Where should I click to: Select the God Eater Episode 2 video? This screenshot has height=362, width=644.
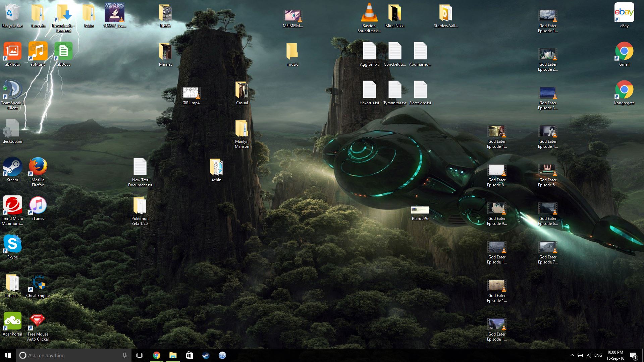point(548,60)
